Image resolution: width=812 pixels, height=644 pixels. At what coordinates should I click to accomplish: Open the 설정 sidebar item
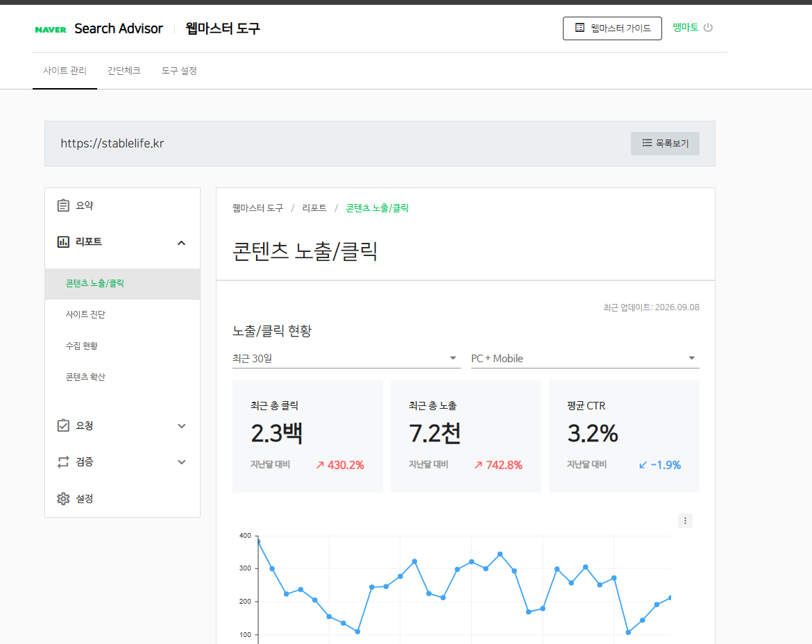123,498
